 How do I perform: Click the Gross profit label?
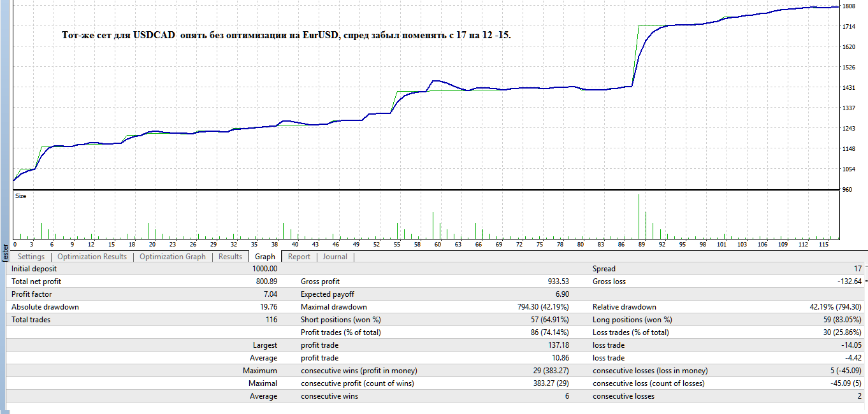320,282
